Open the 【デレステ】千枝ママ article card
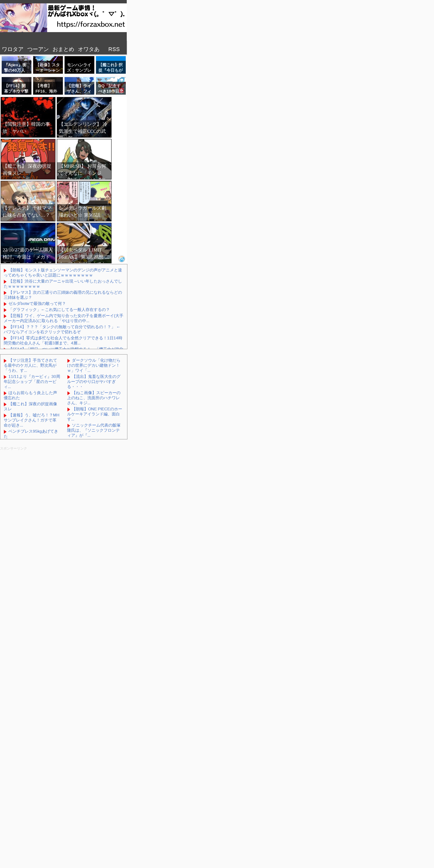The image size is (434, 868). [28, 201]
